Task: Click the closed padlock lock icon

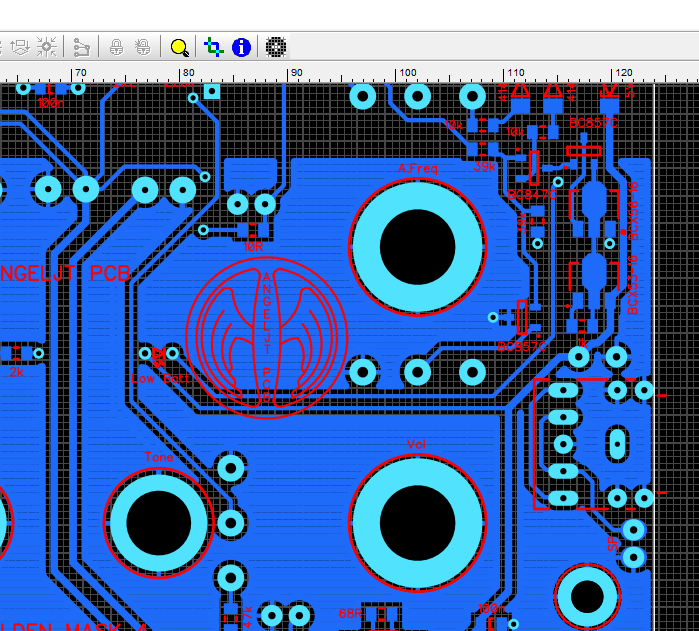Action: [x=116, y=47]
